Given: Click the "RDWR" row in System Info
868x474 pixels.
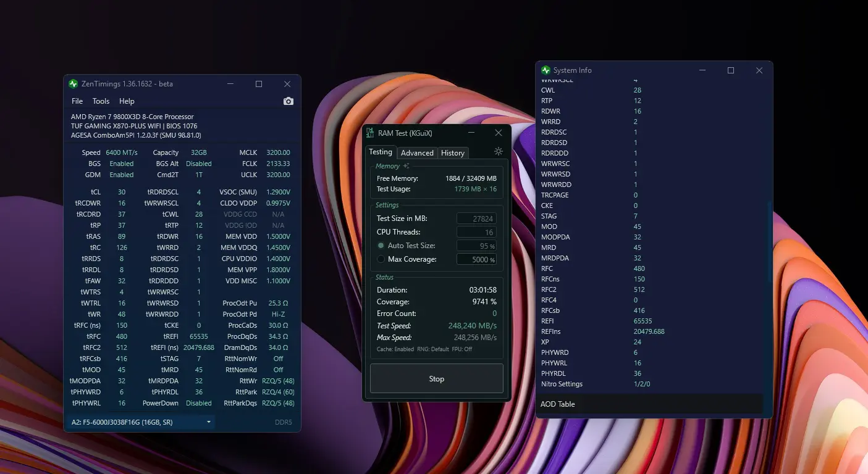Looking at the screenshot, I should click(649, 111).
